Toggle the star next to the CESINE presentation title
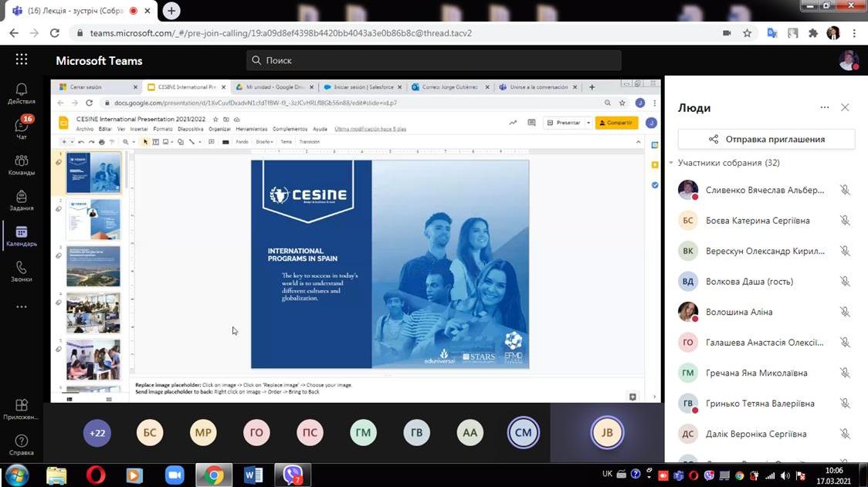Screen dimensions: 868x487 click(x=216, y=119)
